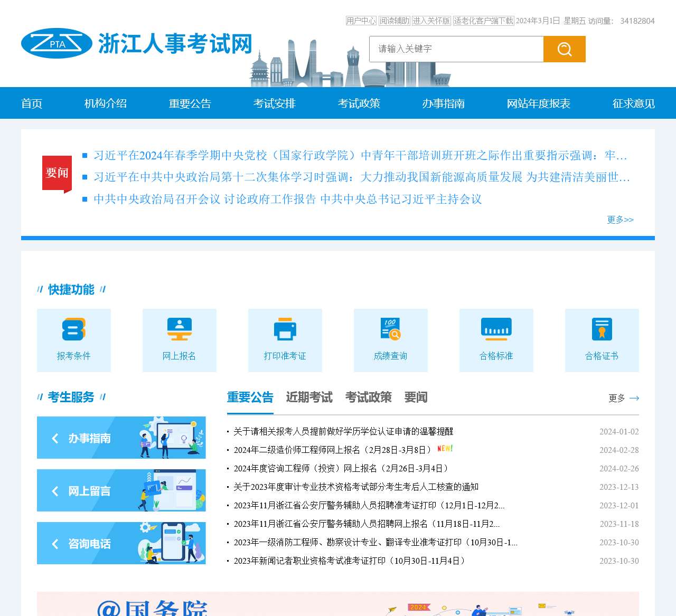This screenshot has height=616, width=676.
Task: Open 考试安排 in the navigation bar
Action: tap(274, 103)
